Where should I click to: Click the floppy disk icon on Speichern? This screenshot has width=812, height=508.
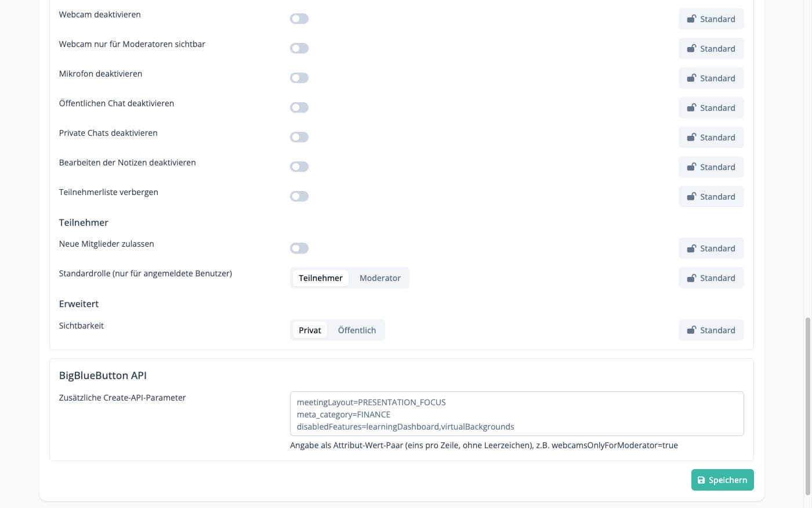pos(701,480)
